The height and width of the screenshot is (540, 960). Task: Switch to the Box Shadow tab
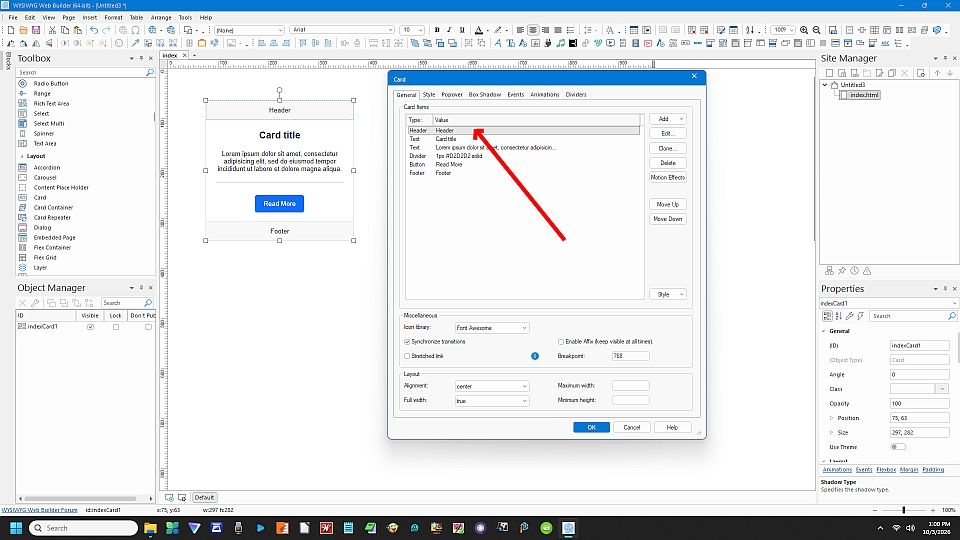click(x=485, y=95)
